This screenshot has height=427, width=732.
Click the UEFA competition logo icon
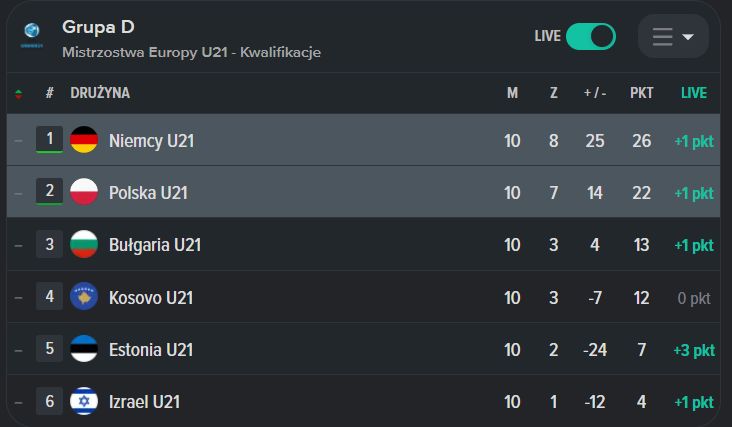[32, 35]
